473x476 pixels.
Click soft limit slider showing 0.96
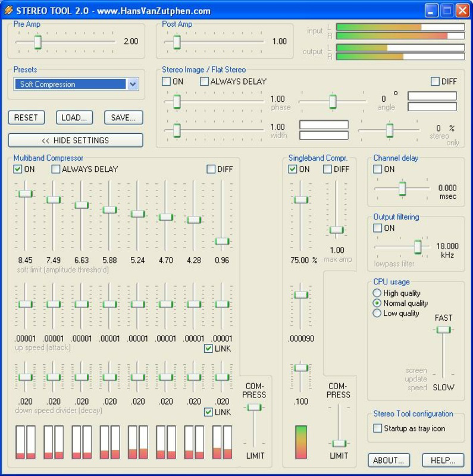coord(222,242)
